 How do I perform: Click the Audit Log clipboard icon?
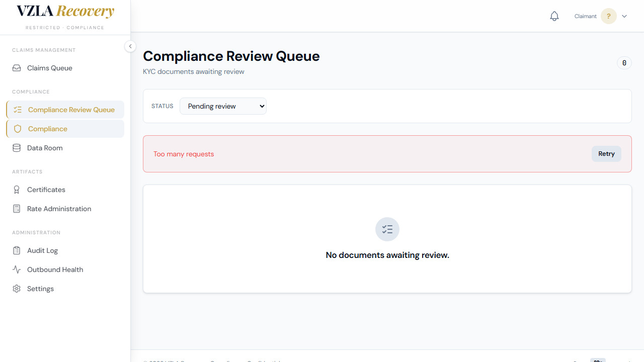(x=17, y=250)
